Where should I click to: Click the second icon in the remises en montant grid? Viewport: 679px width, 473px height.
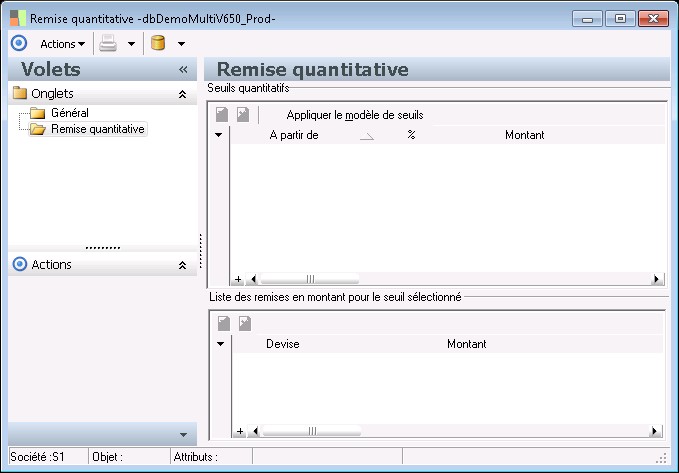click(245, 323)
